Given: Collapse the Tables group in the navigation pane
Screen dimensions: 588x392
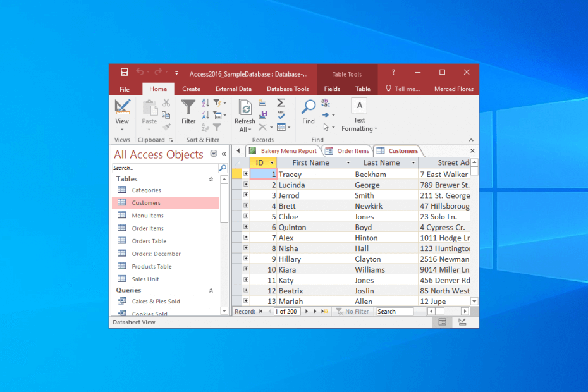Looking at the screenshot, I should click(x=211, y=180).
